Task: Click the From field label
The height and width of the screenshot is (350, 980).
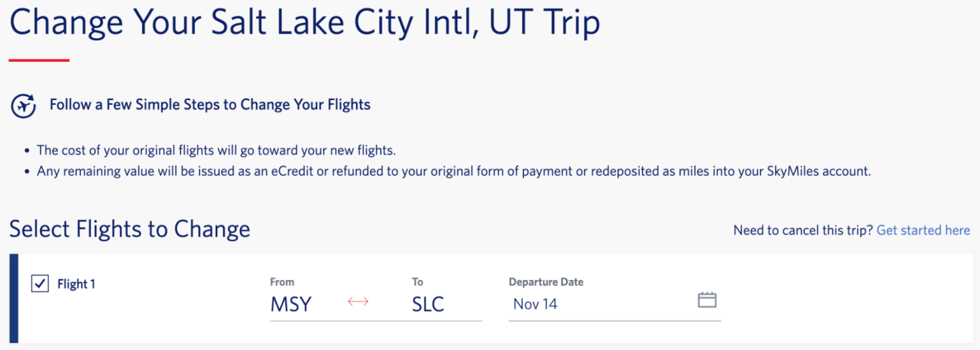Action: (282, 282)
